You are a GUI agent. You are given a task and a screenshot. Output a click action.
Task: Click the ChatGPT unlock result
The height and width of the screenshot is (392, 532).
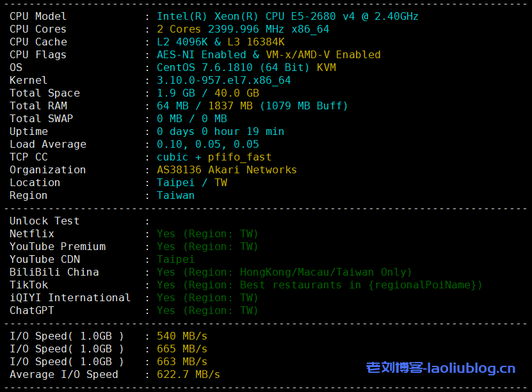tap(207, 310)
